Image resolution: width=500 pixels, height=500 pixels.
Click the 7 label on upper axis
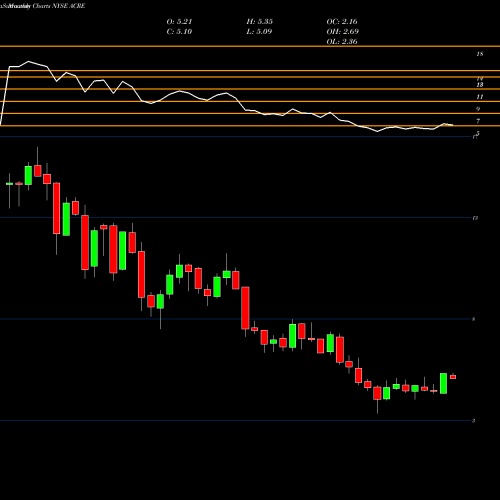[478, 121]
